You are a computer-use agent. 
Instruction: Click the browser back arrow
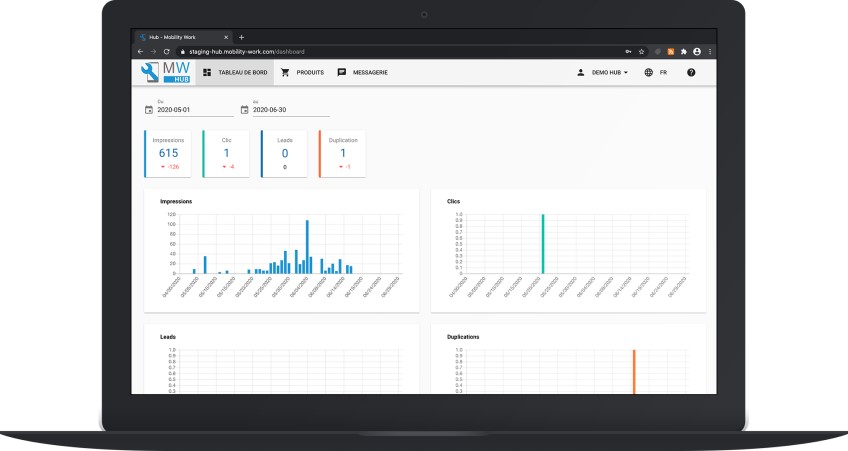pos(141,51)
